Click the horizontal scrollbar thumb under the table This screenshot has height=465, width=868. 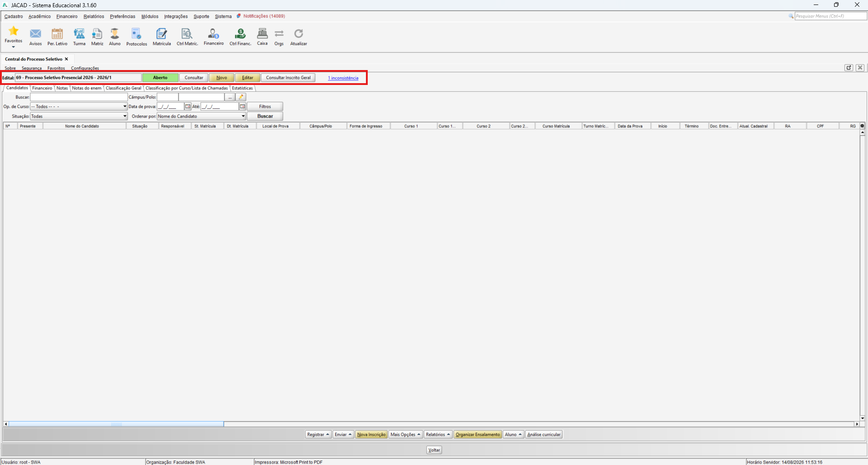(116, 424)
